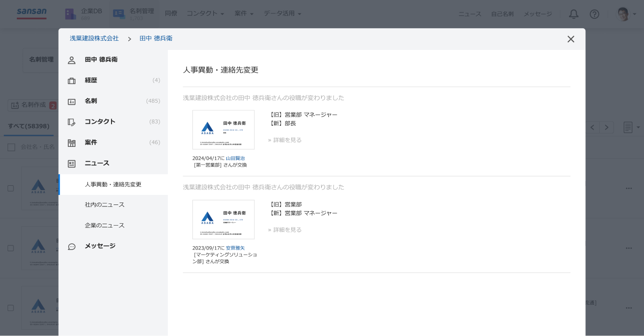Open the データ活用 dropdown menu
This screenshot has width=644, height=336.
[x=282, y=13]
